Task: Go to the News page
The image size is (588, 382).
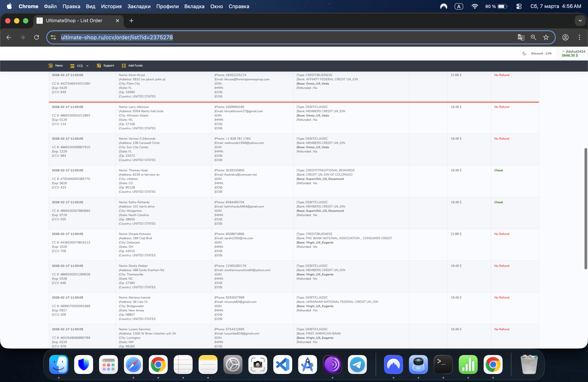Action: [56, 66]
